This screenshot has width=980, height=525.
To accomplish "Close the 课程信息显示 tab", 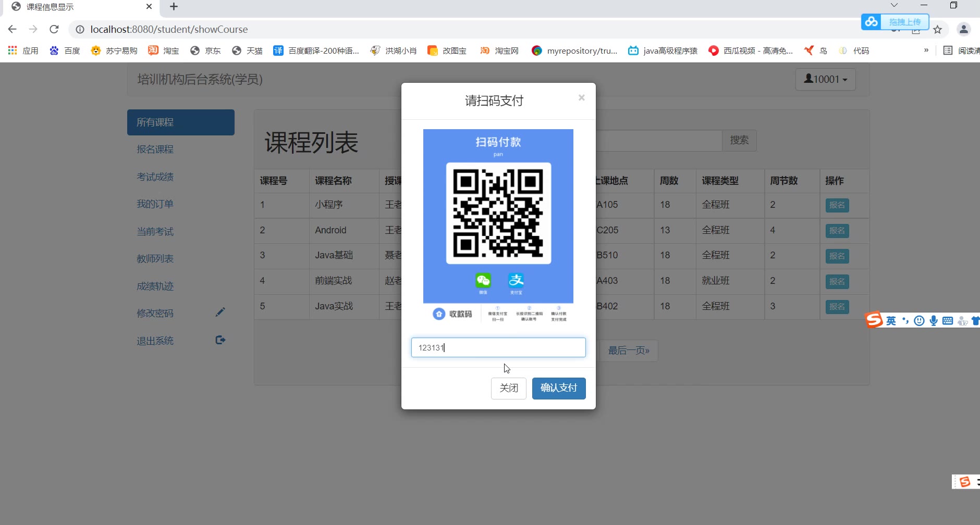I will click(x=149, y=7).
